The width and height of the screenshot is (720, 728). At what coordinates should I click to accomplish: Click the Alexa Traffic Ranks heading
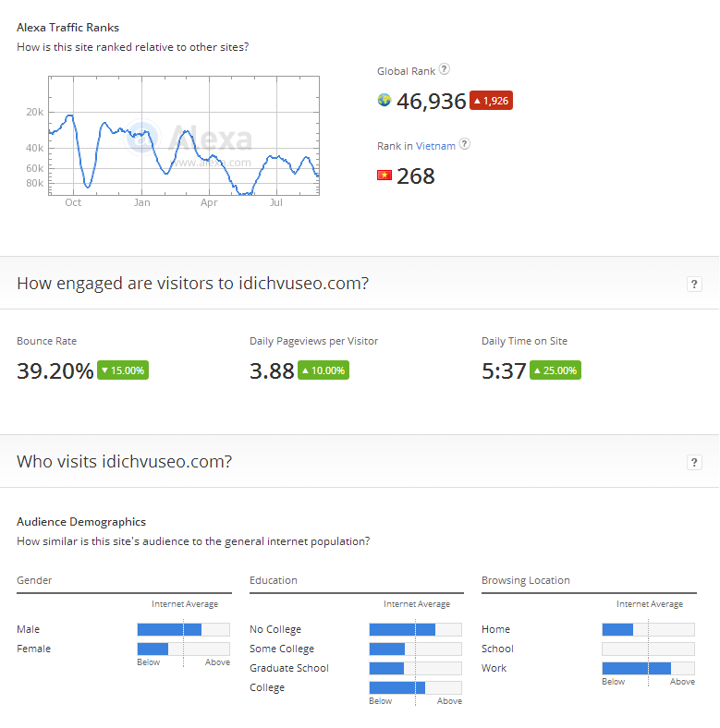pyautogui.click(x=67, y=28)
